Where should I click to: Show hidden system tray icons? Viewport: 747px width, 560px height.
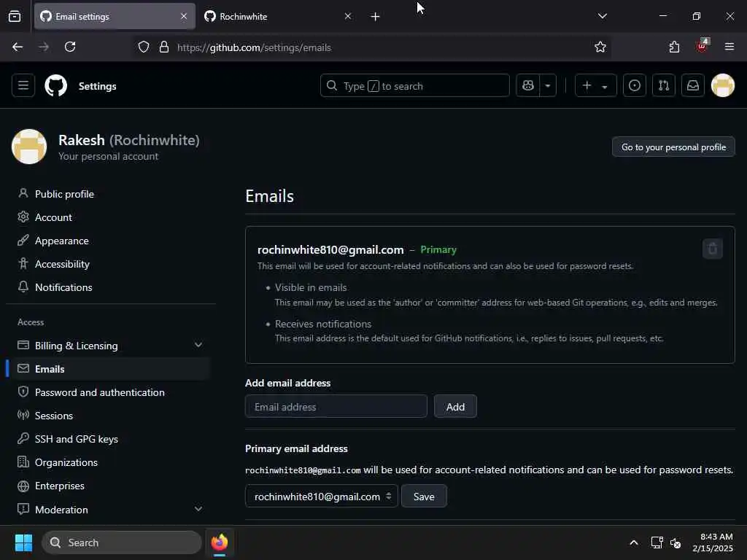click(634, 542)
